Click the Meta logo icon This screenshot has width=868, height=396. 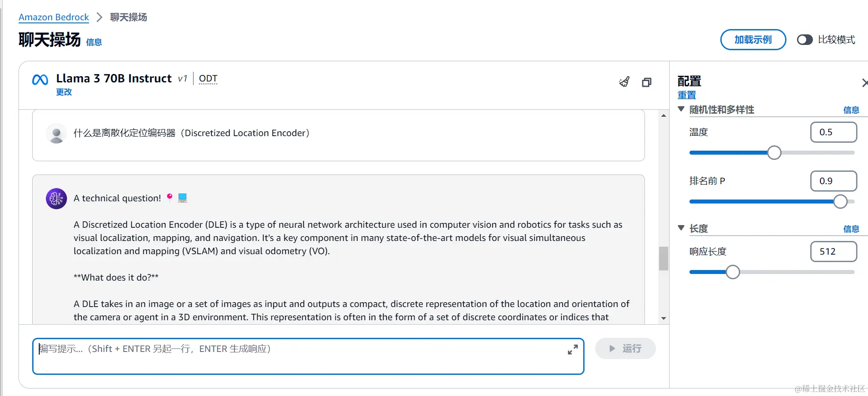tap(40, 80)
